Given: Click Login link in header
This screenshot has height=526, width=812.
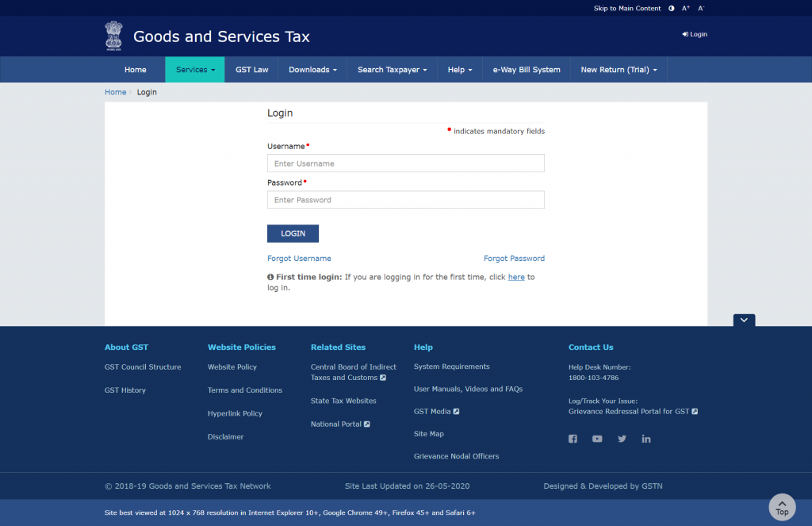Looking at the screenshot, I should (695, 34).
